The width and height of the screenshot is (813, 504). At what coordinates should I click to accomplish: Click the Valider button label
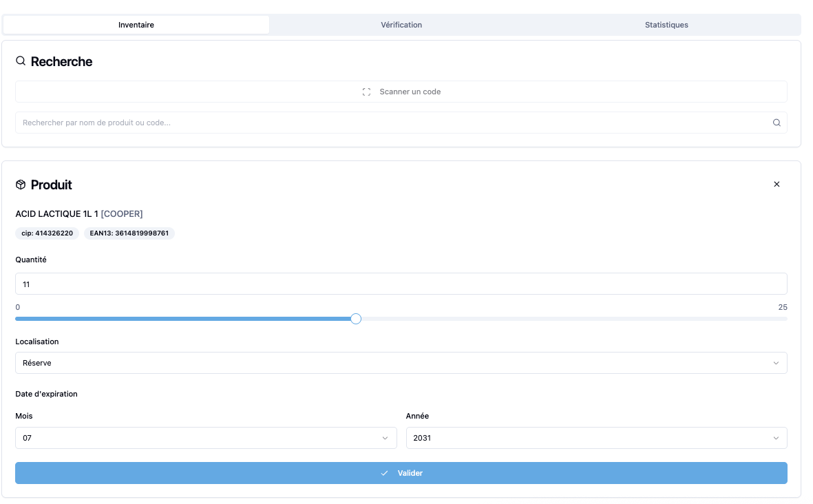pyautogui.click(x=410, y=473)
